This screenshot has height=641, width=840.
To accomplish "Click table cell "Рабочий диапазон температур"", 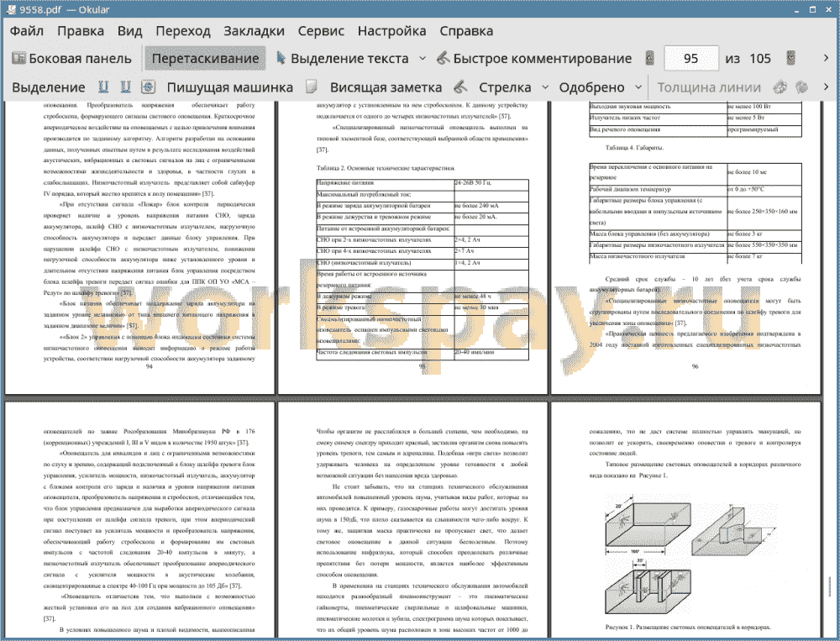I will tap(659, 190).
